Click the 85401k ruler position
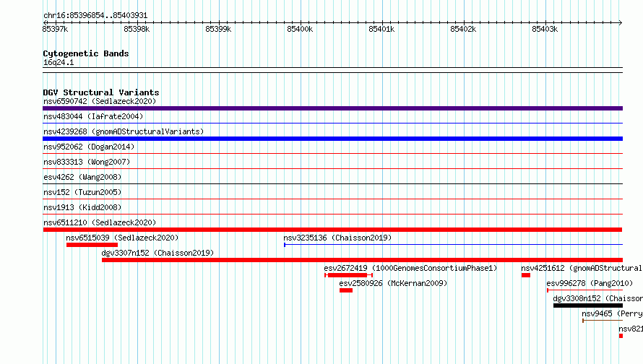643x364 pixels. (x=381, y=29)
